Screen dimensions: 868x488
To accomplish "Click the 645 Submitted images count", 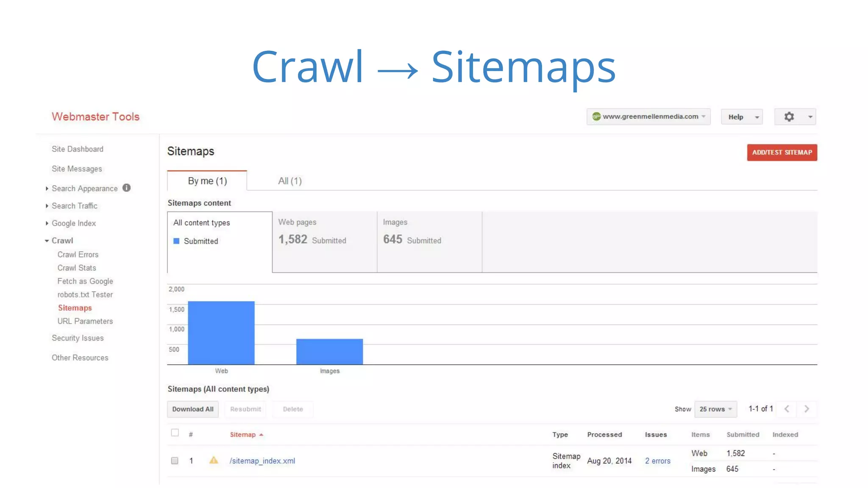I will 412,240.
